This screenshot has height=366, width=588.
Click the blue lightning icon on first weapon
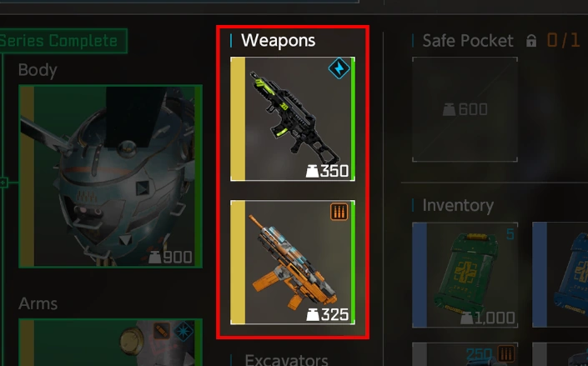(339, 68)
